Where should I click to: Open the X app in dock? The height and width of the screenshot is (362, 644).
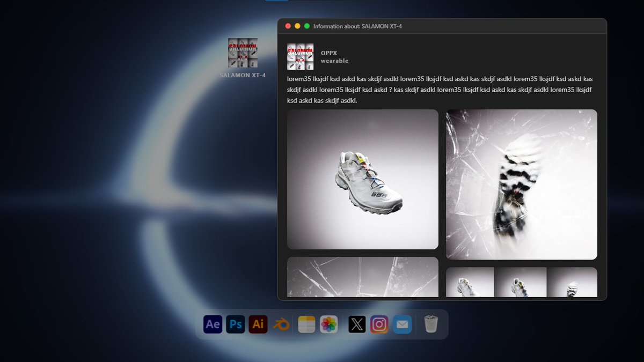(x=357, y=324)
